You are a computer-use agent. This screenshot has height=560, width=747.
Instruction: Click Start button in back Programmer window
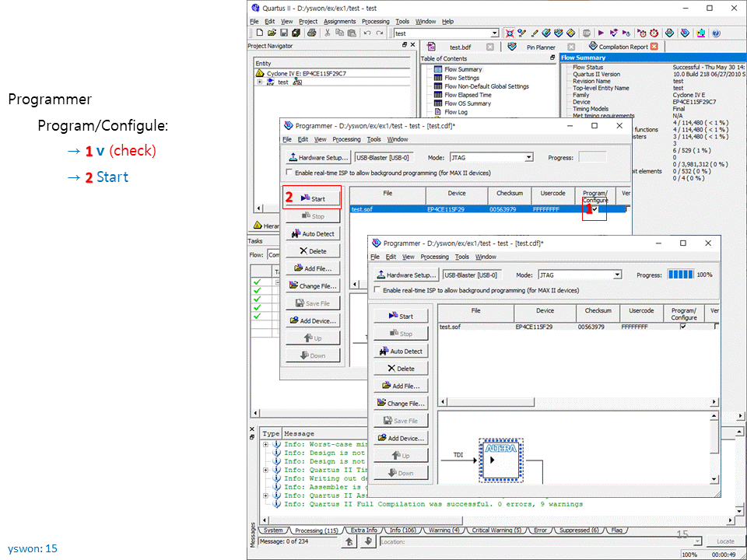(x=313, y=198)
